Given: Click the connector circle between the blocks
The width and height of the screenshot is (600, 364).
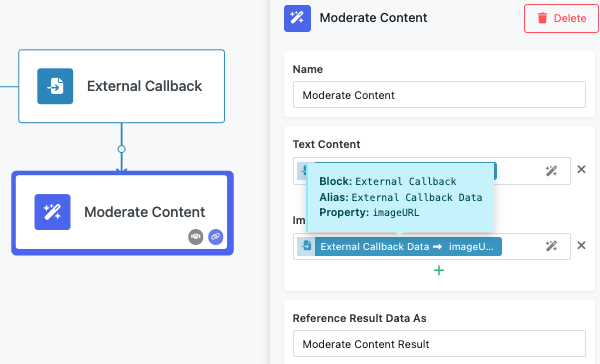Looking at the screenshot, I should click(x=122, y=149).
